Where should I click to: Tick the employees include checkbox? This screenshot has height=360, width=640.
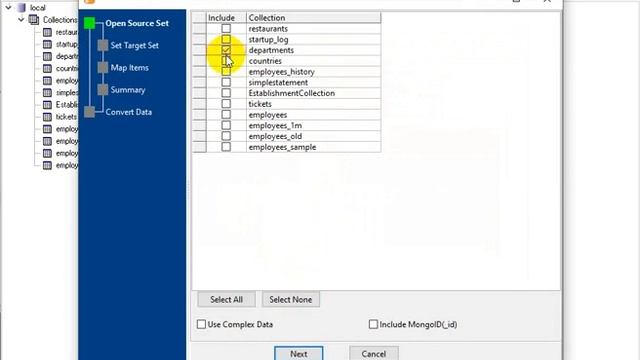tap(226, 115)
